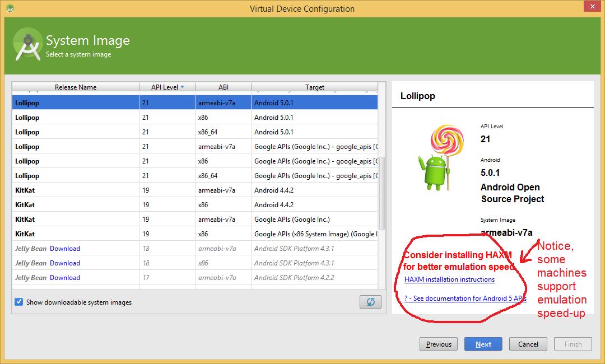
Task: Open documentation for Android 5 APIs link
Action: click(465, 298)
